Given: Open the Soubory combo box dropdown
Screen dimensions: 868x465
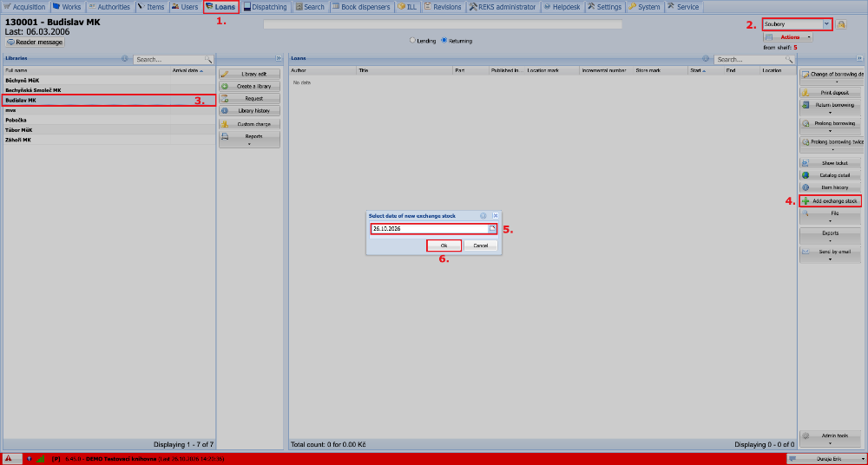Looking at the screenshot, I should (826, 23).
